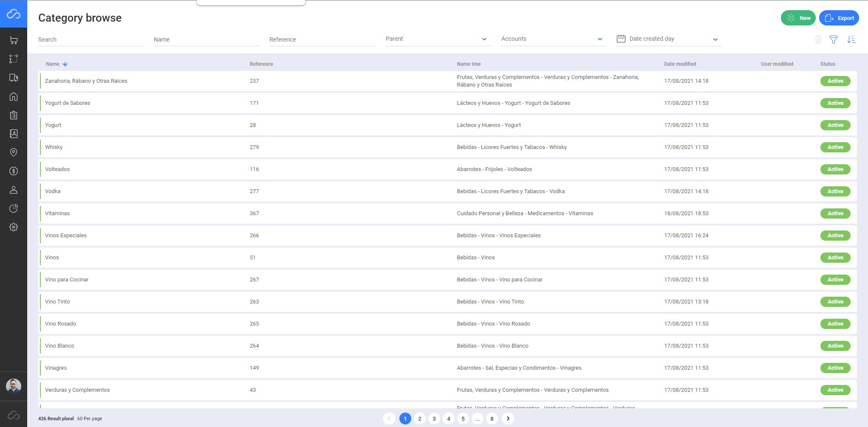Open the settings gear sidebar icon
The height and width of the screenshot is (427, 868).
coord(14,227)
